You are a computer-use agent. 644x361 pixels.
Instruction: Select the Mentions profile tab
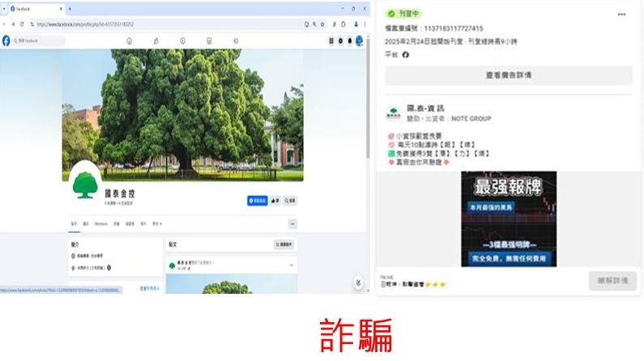(101, 224)
